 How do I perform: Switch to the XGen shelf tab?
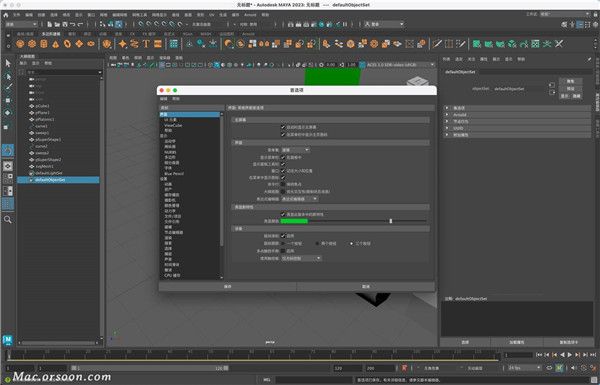coord(188,34)
